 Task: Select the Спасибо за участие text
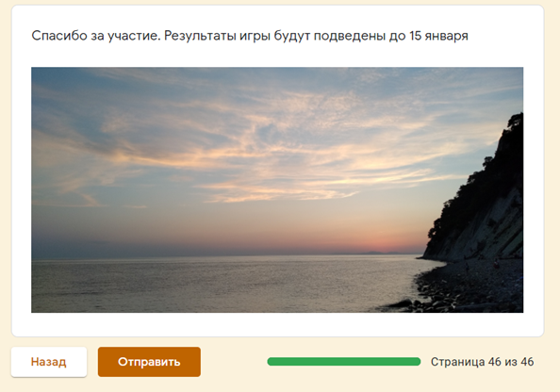tap(94, 36)
